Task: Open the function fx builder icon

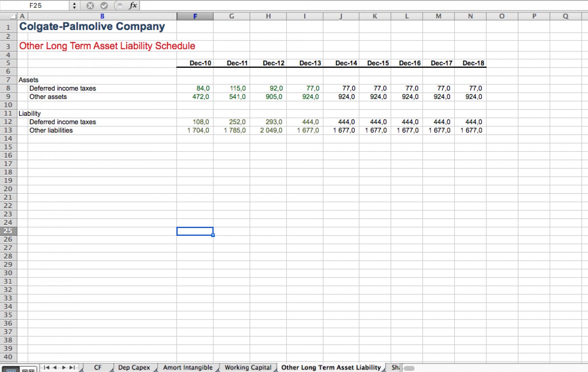Action: tap(133, 6)
